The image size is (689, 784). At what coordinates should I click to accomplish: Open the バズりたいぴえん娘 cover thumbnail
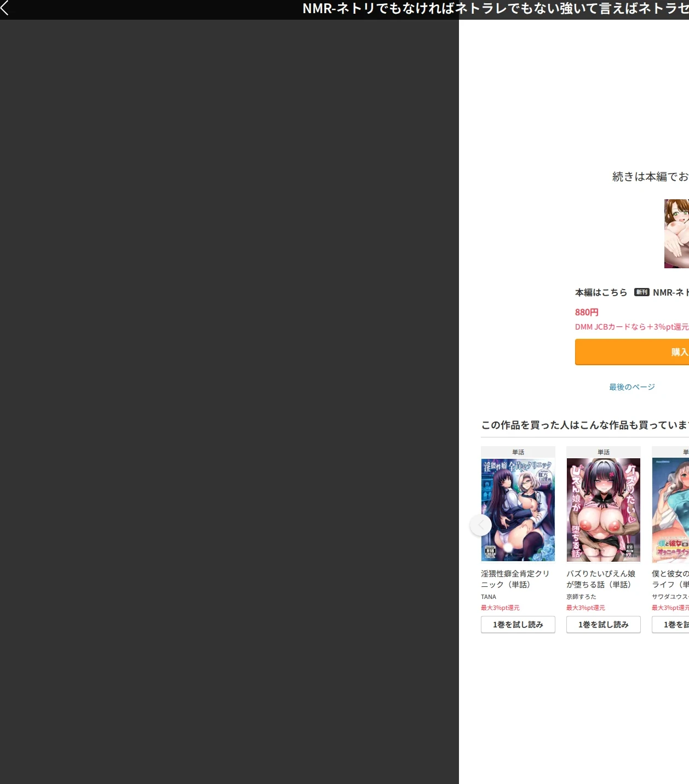click(604, 510)
